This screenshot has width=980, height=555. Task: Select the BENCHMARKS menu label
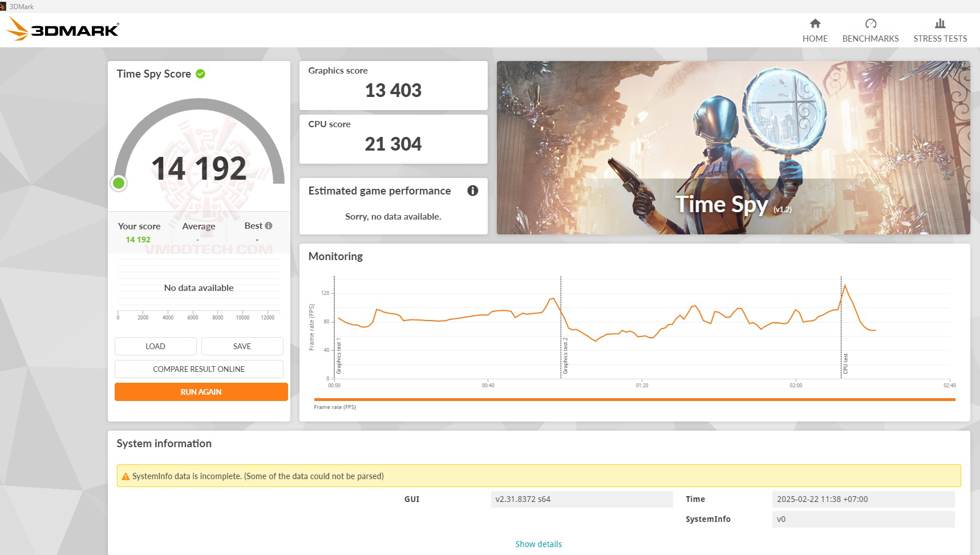pos(870,38)
